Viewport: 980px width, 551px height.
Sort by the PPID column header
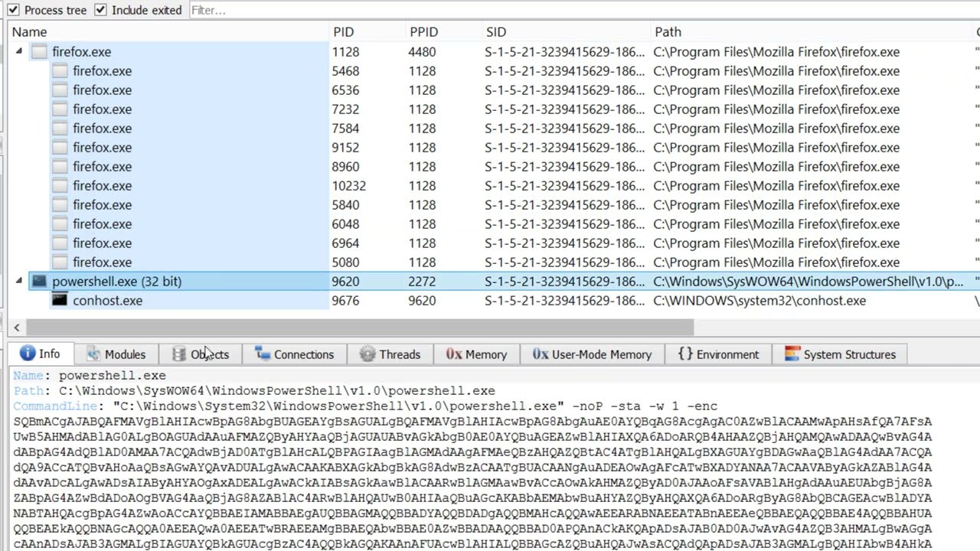coord(423,32)
